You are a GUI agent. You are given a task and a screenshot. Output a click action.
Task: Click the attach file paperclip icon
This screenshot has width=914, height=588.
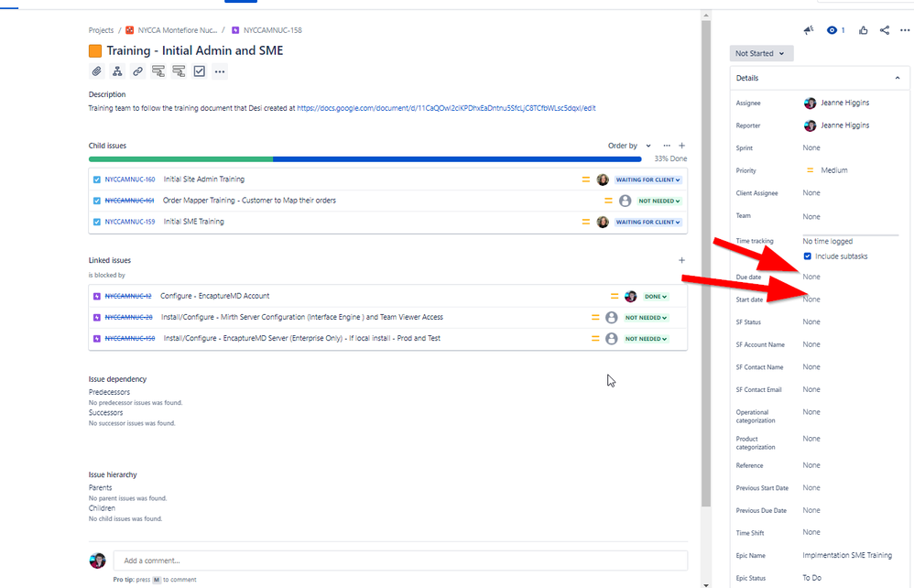point(97,71)
